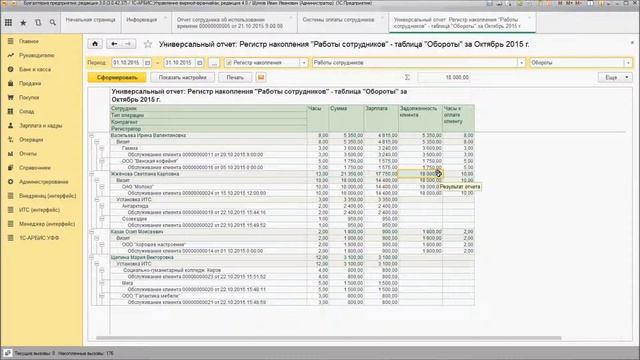Click the Отчеты chart icon

click(11, 153)
